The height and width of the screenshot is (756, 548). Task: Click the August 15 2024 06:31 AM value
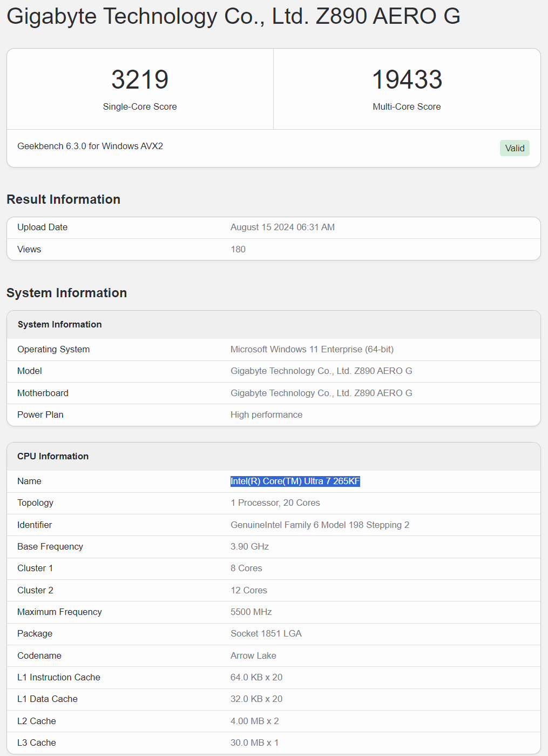pos(282,227)
